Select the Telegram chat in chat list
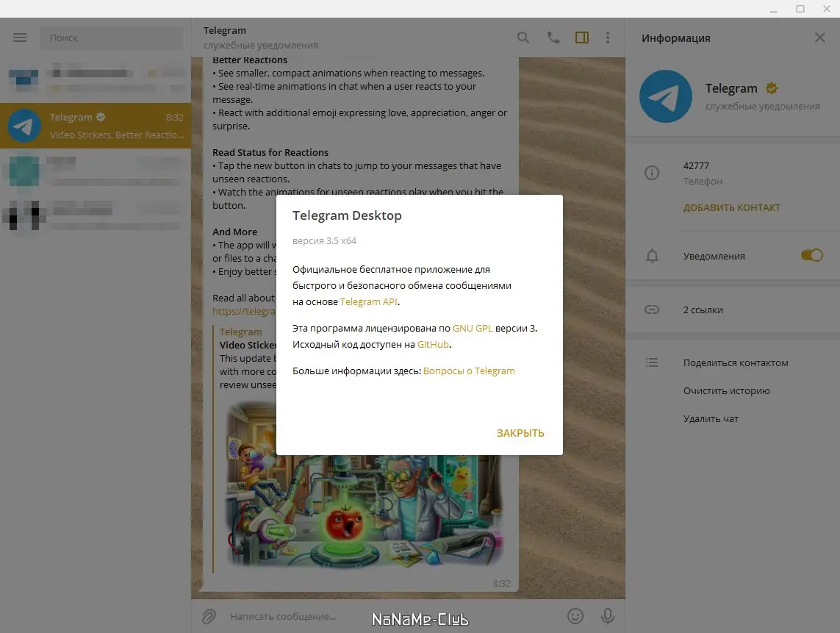This screenshot has width=840, height=633. click(96, 126)
